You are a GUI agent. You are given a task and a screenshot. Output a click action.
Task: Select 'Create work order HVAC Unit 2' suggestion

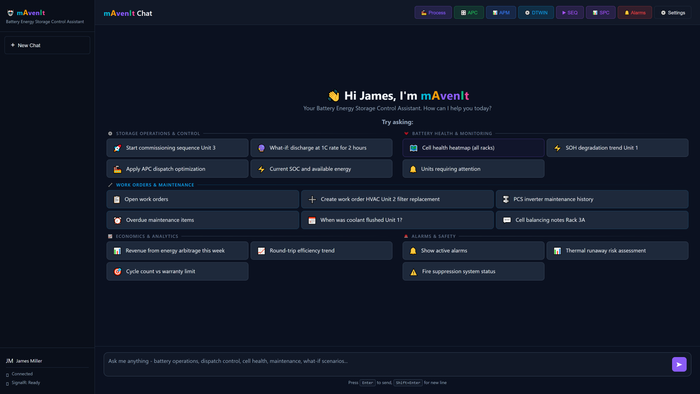tap(397, 199)
